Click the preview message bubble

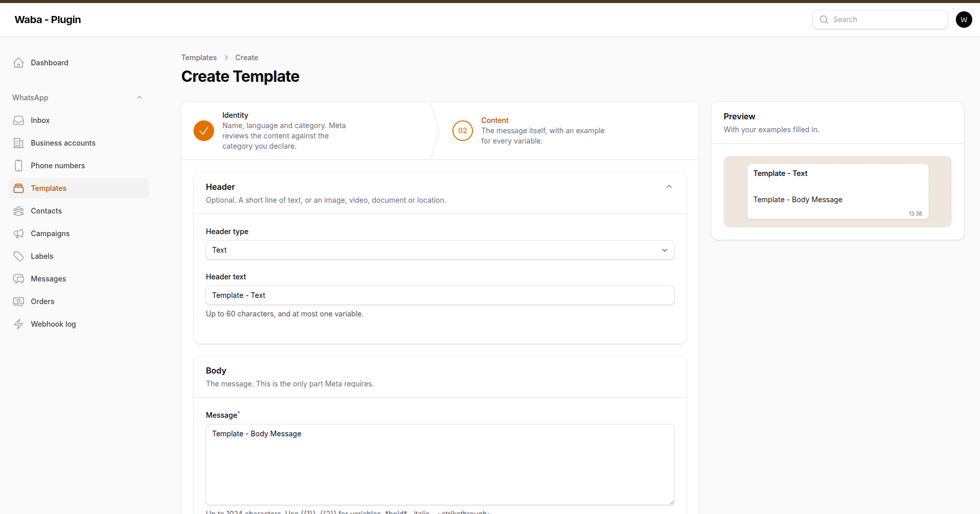(x=838, y=191)
